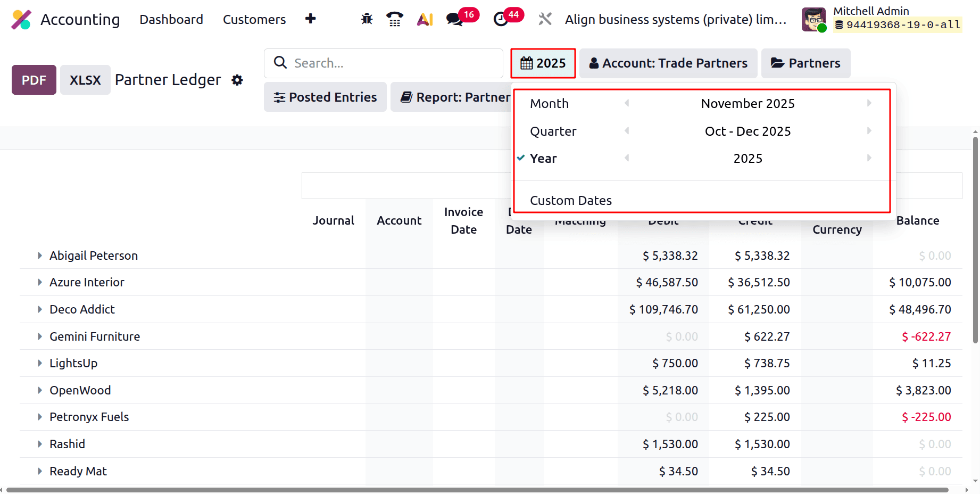The height and width of the screenshot is (494, 980).
Task: Click the horizontal scrollbar
Action: point(477,490)
